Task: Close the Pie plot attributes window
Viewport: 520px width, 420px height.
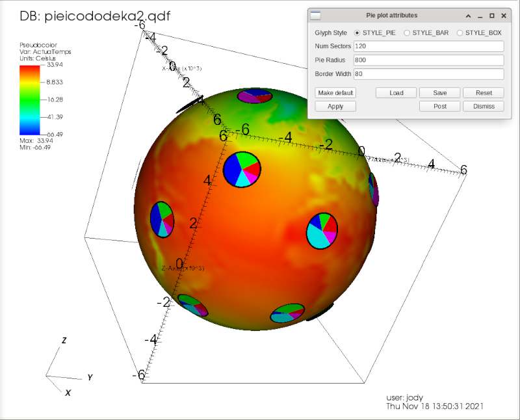Action: click(x=504, y=16)
